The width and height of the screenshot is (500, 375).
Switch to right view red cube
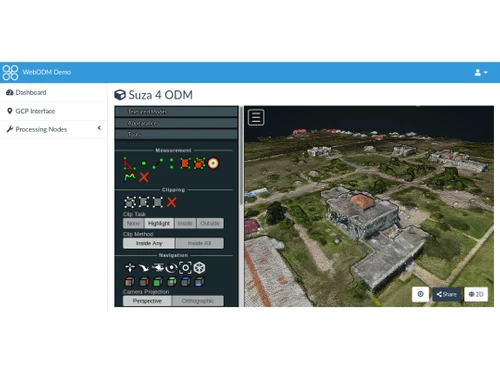tap(144, 282)
